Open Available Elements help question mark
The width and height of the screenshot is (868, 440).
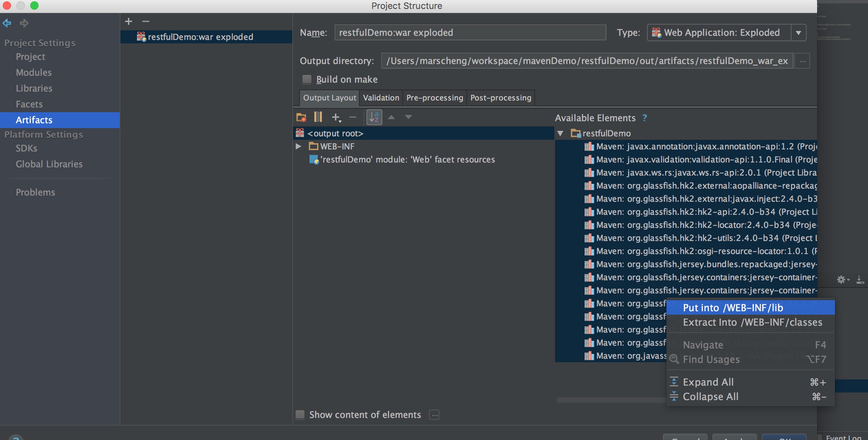[644, 118]
